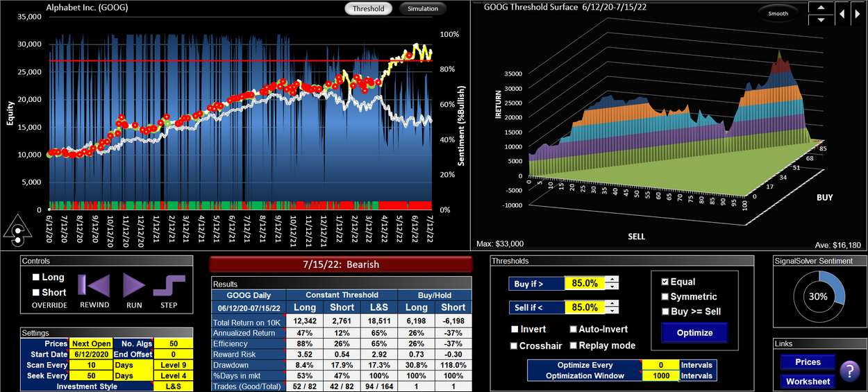Decrease the 'Sell if <' threshold

(x=611, y=311)
